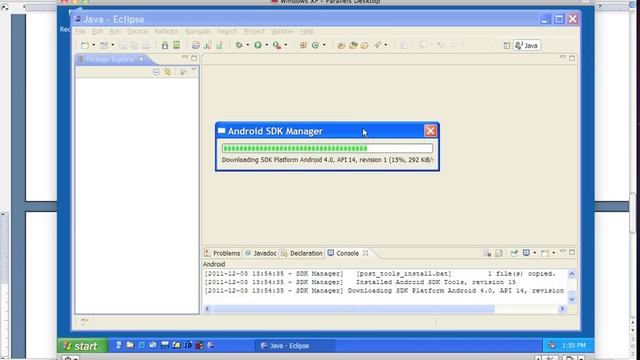Click the Display Selected Console icon
The height and width of the screenshot is (360, 640).
(526, 253)
